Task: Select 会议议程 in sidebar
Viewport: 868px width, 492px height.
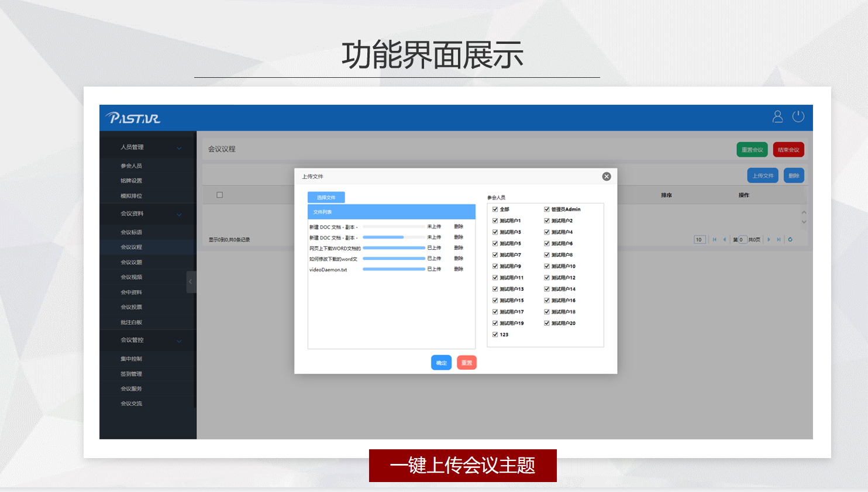Action: coord(132,247)
